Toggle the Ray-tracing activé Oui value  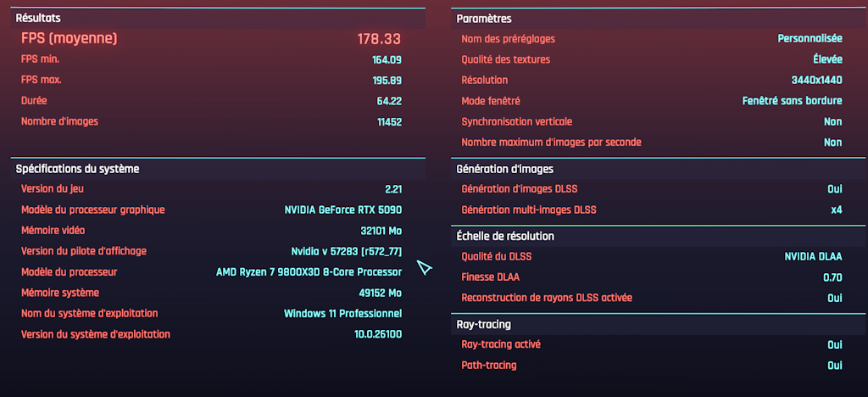[834, 344]
